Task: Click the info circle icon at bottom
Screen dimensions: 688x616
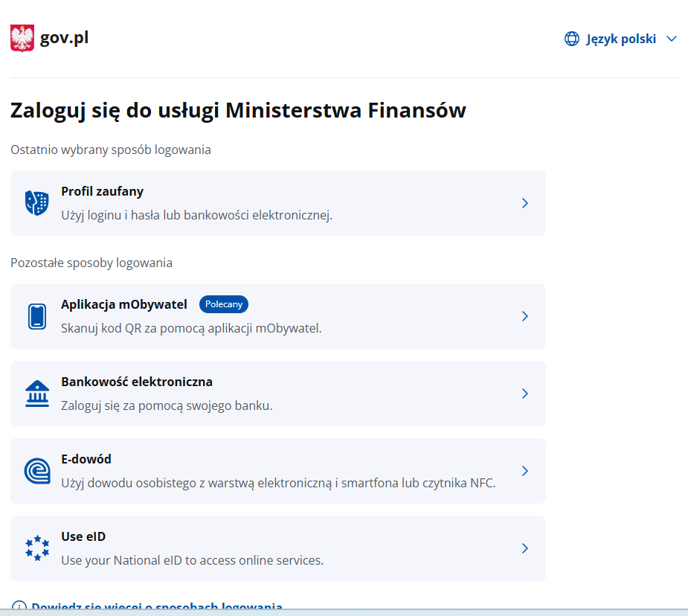Action: [x=19, y=607]
